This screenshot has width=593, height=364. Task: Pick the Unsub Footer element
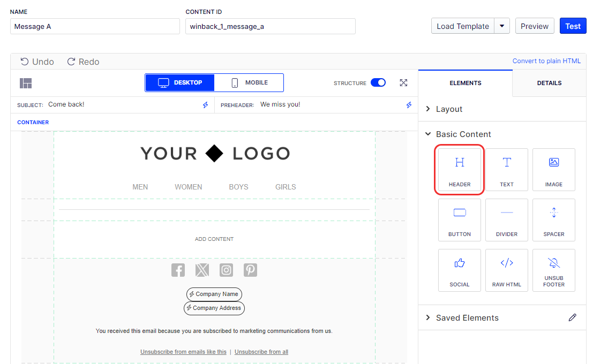coord(553,270)
